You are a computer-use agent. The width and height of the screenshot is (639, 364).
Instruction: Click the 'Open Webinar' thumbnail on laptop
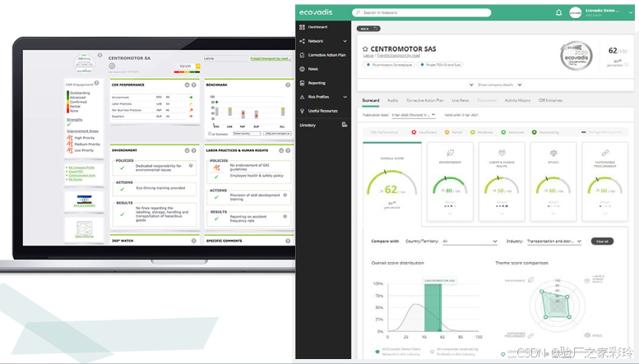point(85,228)
